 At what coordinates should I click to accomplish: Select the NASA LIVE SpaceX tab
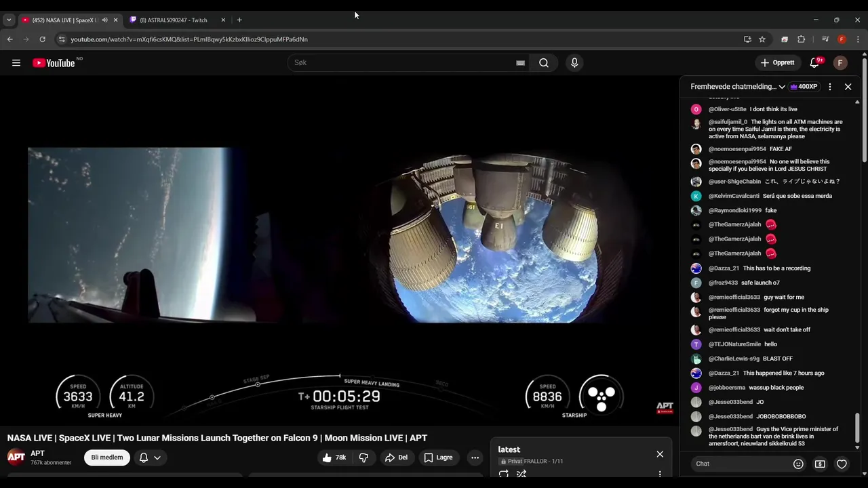tap(66, 20)
